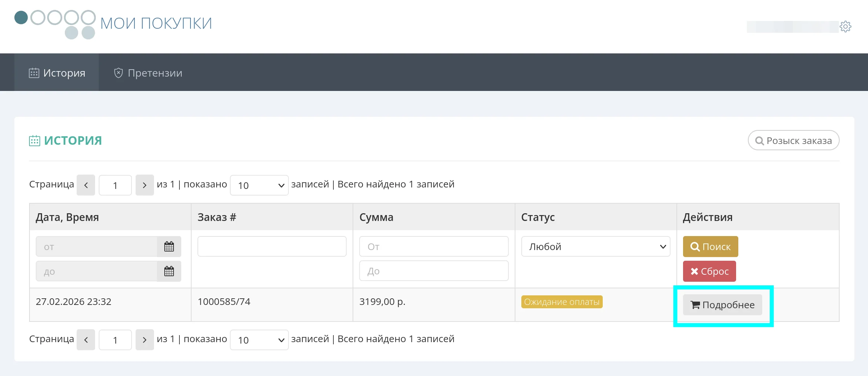Open calendar picker for end date
Viewport: 868px width, 376px height.
click(x=169, y=271)
